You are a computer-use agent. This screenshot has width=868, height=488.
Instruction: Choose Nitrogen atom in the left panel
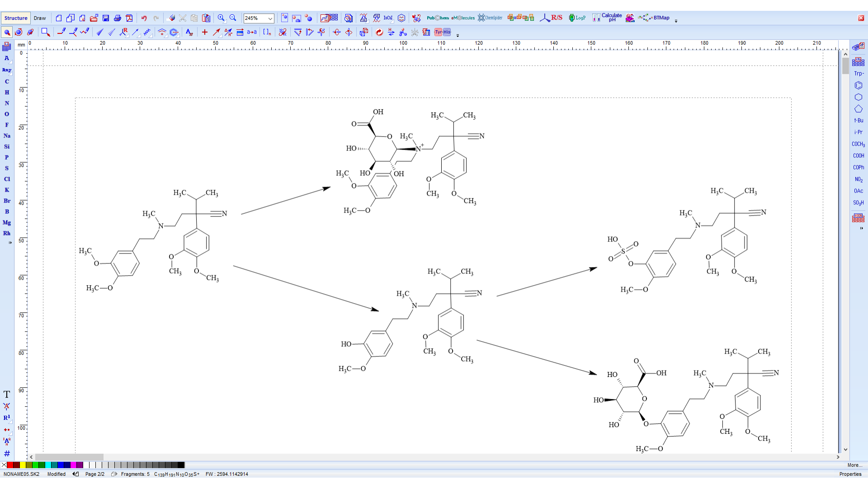pos(7,103)
